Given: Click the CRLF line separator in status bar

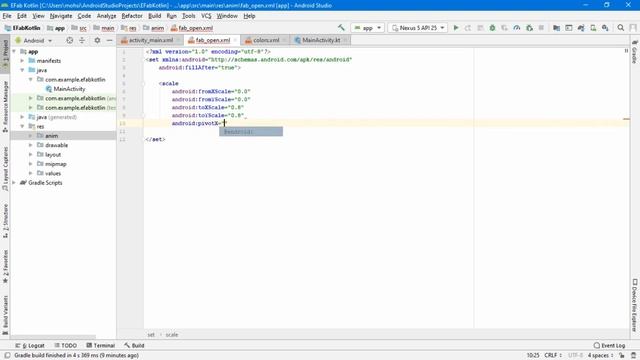Looking at the screenshot, I should pyautogui.click(x=553, y=356).
